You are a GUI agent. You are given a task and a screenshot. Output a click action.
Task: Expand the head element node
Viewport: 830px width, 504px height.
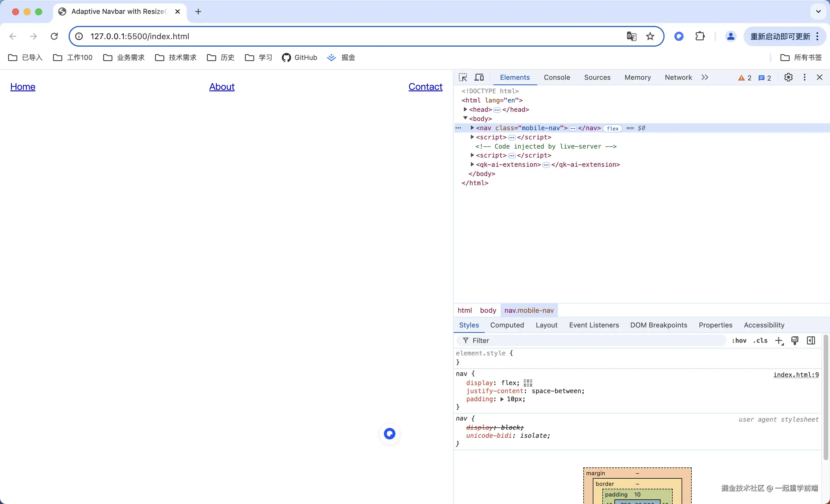click(x=465, y=109)
